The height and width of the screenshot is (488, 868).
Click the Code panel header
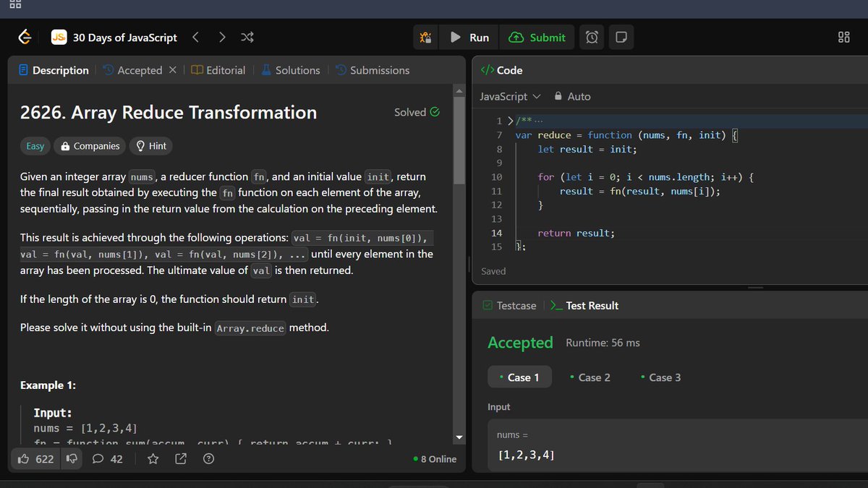pyautogui.click(x=501, y=70)
